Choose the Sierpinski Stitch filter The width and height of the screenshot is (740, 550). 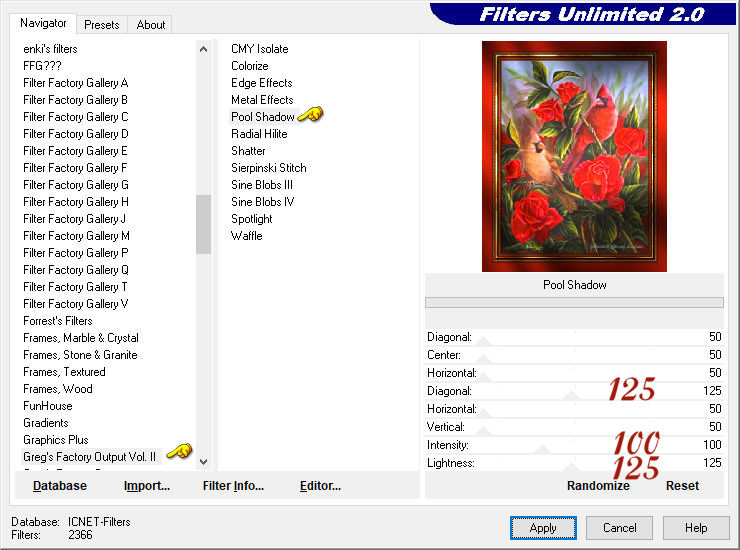pos(269,168)
